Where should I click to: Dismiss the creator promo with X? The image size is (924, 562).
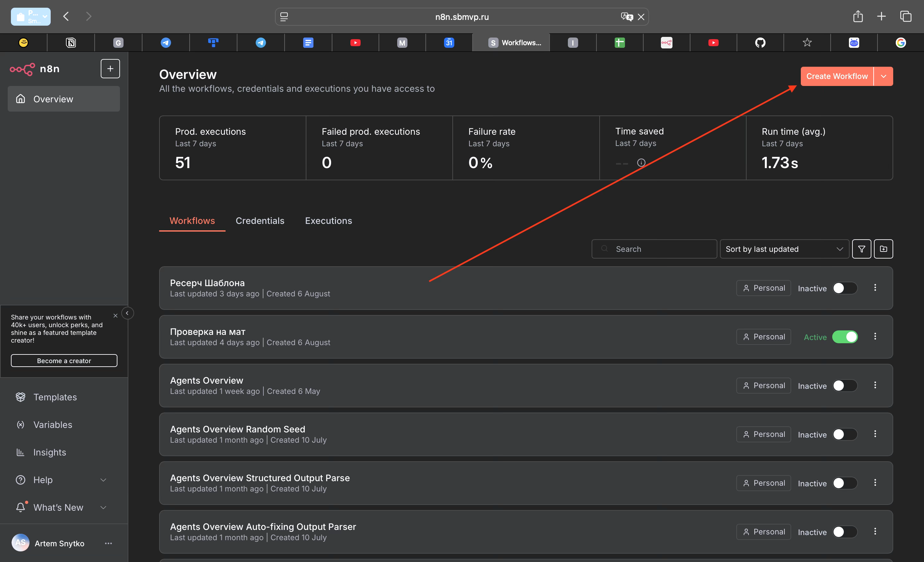click(x=115, y=316)
